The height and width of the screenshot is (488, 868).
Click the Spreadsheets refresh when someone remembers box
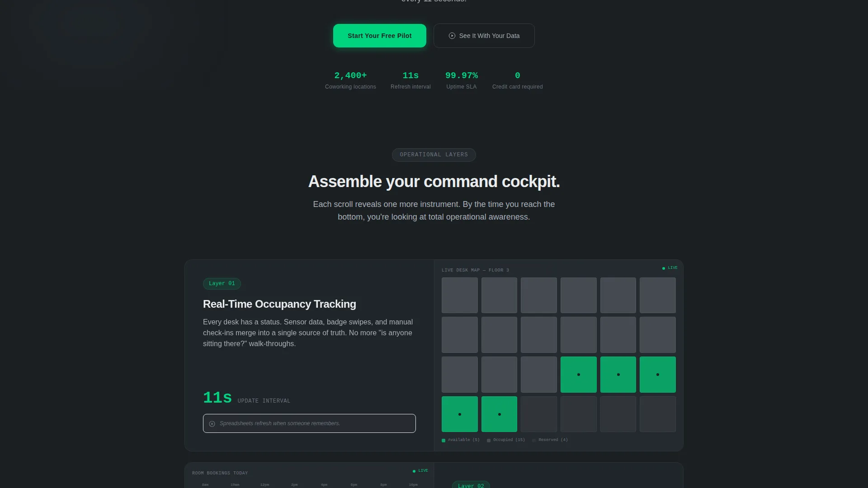coord(309,423)
